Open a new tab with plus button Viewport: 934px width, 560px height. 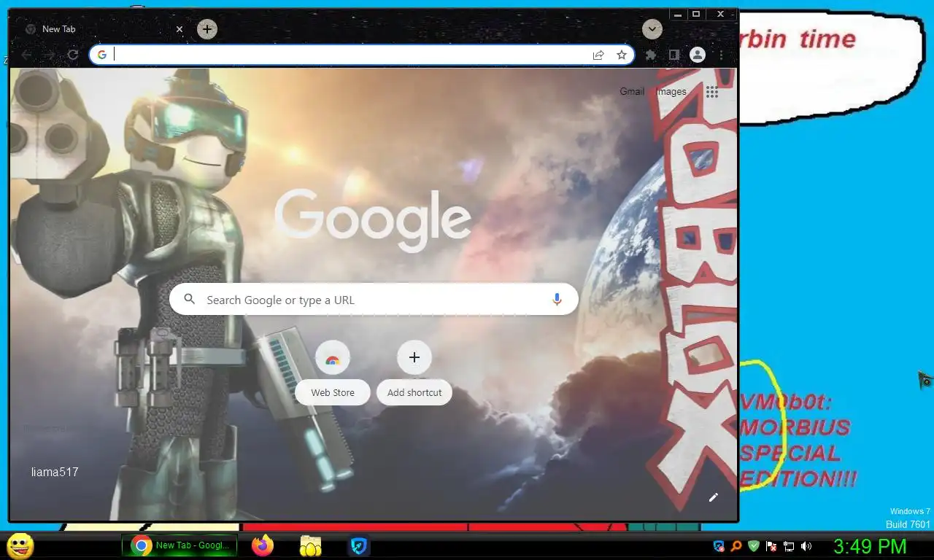(x=207, y=29)
